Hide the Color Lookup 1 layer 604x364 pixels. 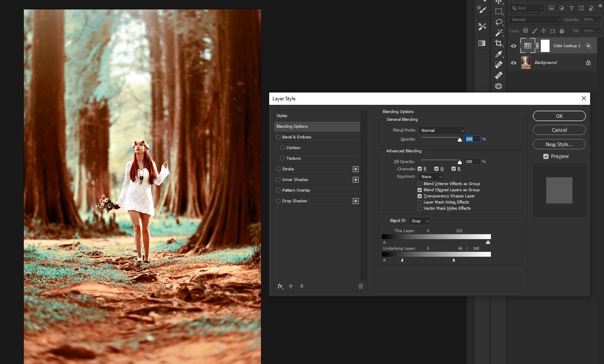point(513,46)
